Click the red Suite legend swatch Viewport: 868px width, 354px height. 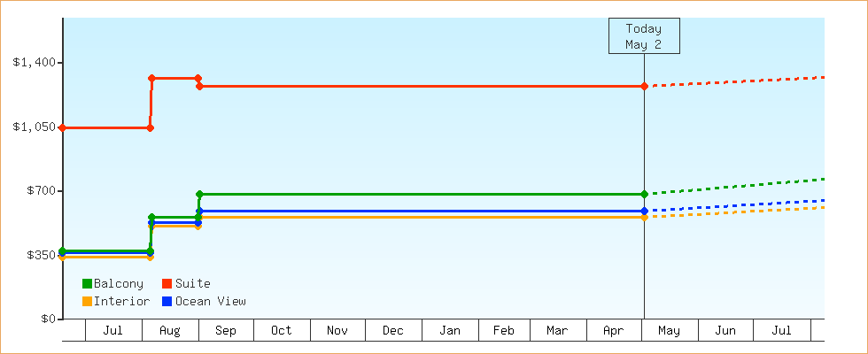point(167,284)
